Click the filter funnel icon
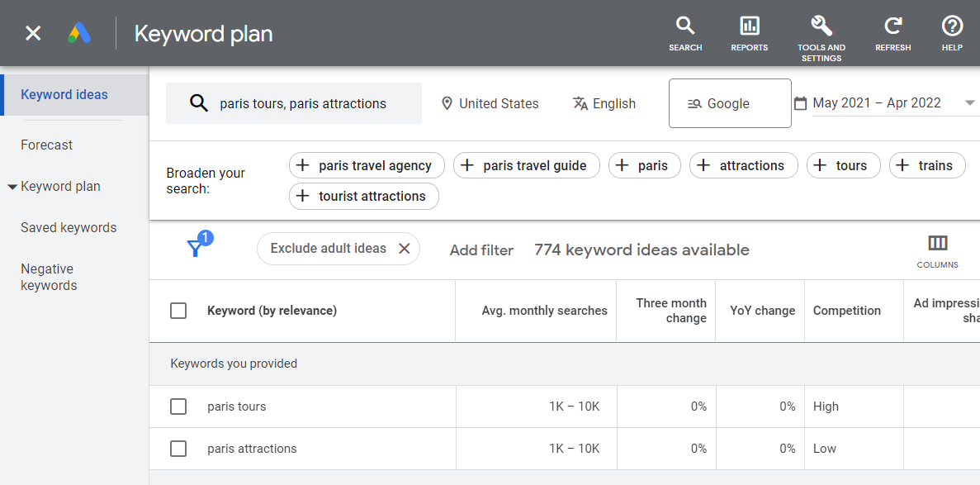980x485 pixels. click(x=196, y=248)
